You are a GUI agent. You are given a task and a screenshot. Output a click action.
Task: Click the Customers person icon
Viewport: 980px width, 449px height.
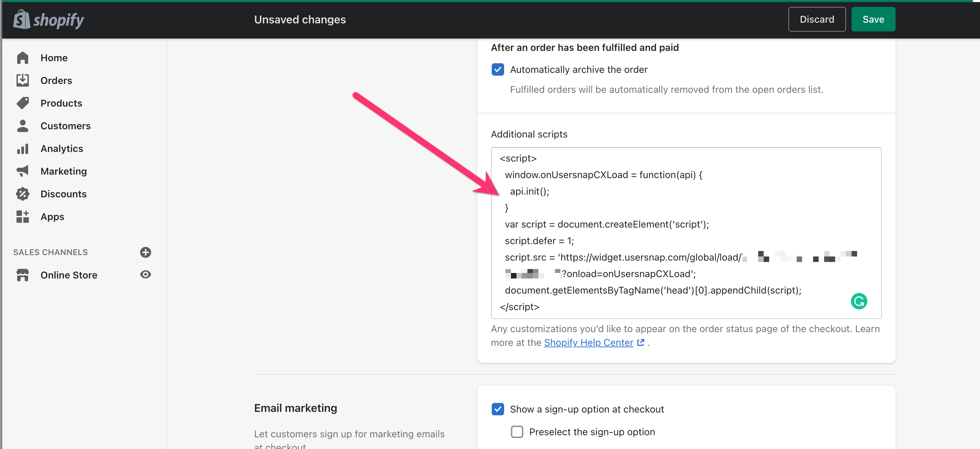point(22,126)
